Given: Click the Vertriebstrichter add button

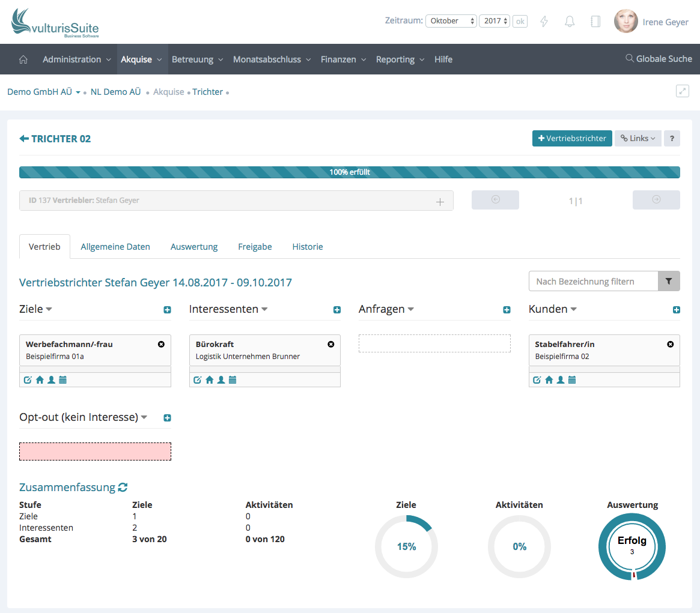Looking at the screenshot, I should pyautogui.click(x=571, y=139).
